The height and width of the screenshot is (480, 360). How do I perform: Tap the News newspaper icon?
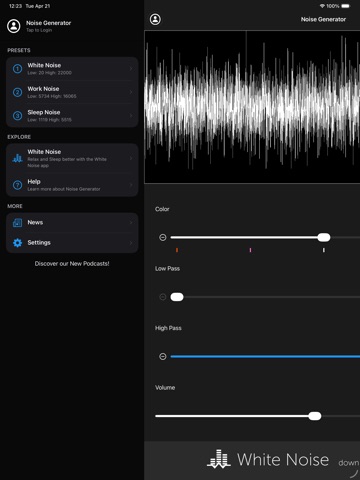(17, 223)
